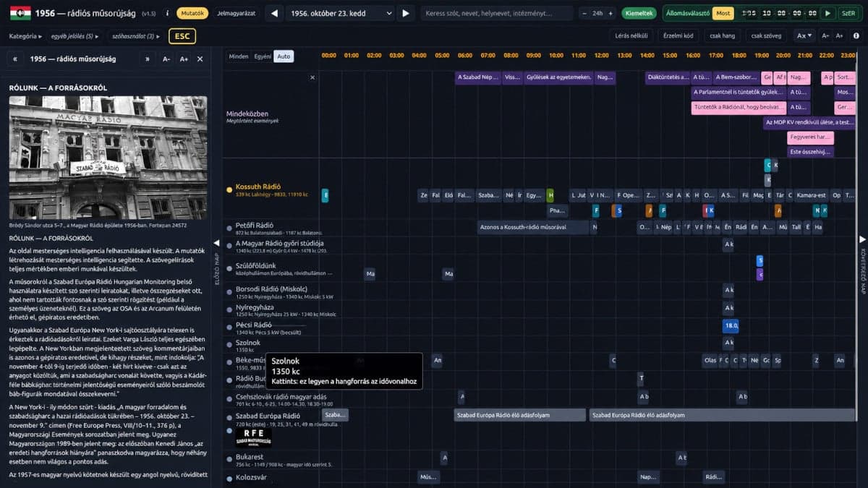Open the date dropdown '1956. október 23. kedd'

click(x=341, y=13)
